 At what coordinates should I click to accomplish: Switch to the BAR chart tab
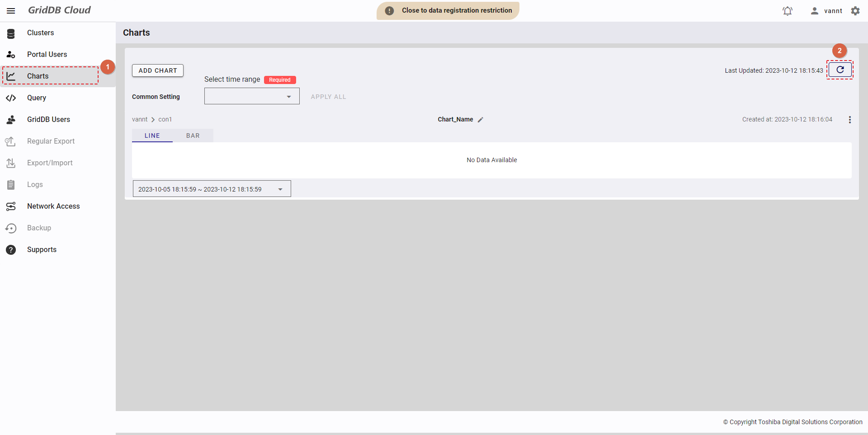tap(193, 136)
